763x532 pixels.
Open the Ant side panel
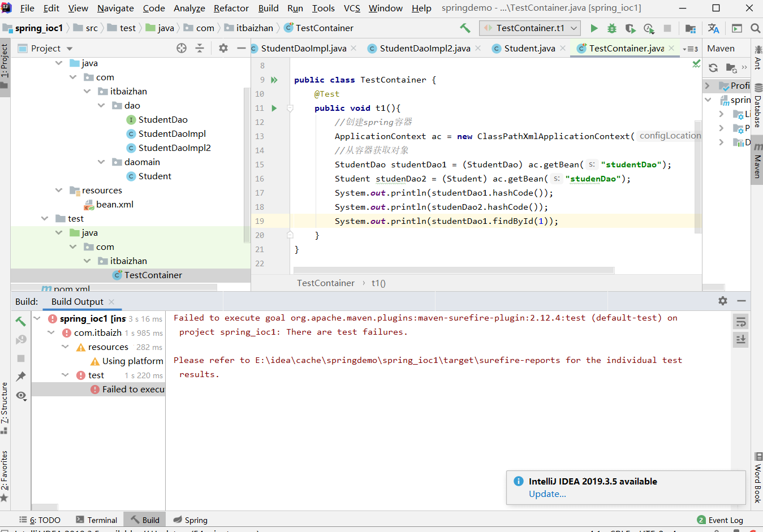pyautogui.click(x=757, y=57)
